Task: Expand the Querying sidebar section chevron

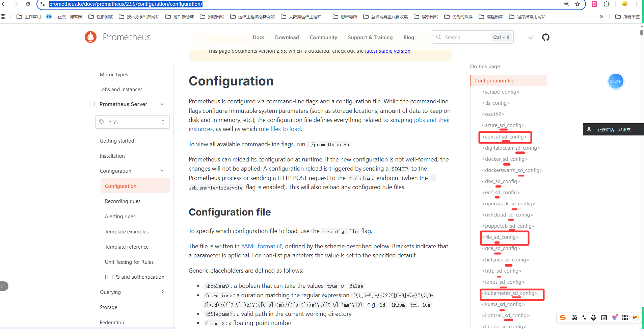Action: 162,292
